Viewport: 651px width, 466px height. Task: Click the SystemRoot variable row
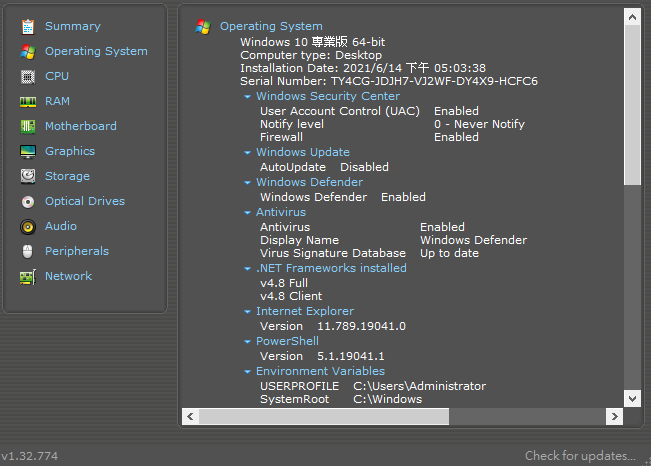click(341, 399)
